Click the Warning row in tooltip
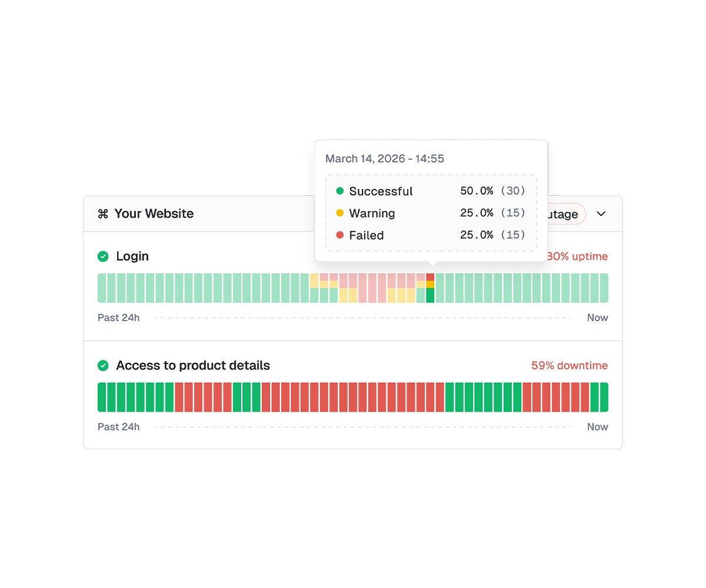Viewport: 706px width, 588px height. pos(431,213)
